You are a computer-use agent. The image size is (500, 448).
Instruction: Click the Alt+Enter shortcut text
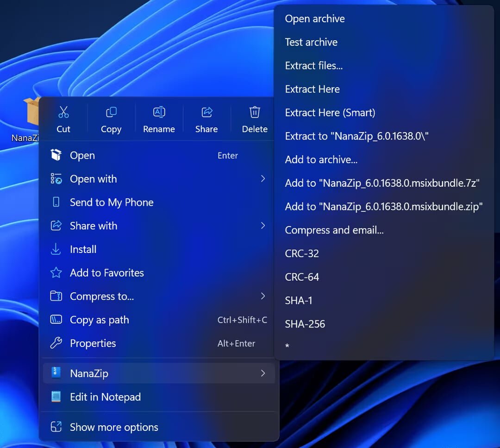[236, 343]
